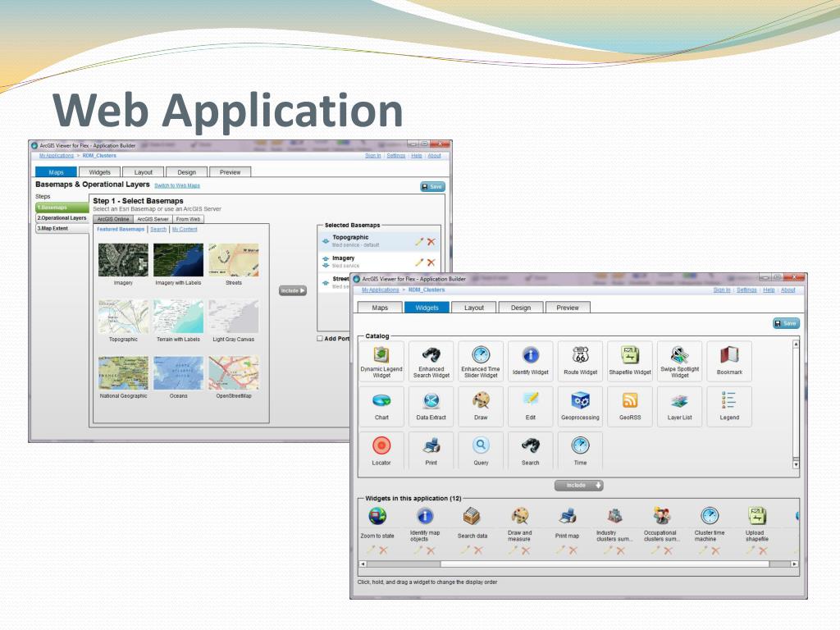Choose the Route Widget icon
The image size is (840, 630).
tap(580, 362)
